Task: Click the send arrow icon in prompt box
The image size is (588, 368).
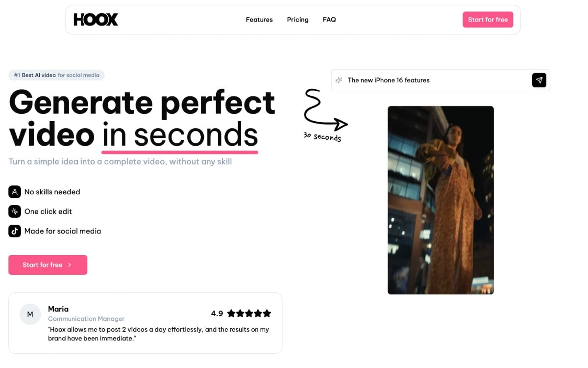Action: click(539, 80)
